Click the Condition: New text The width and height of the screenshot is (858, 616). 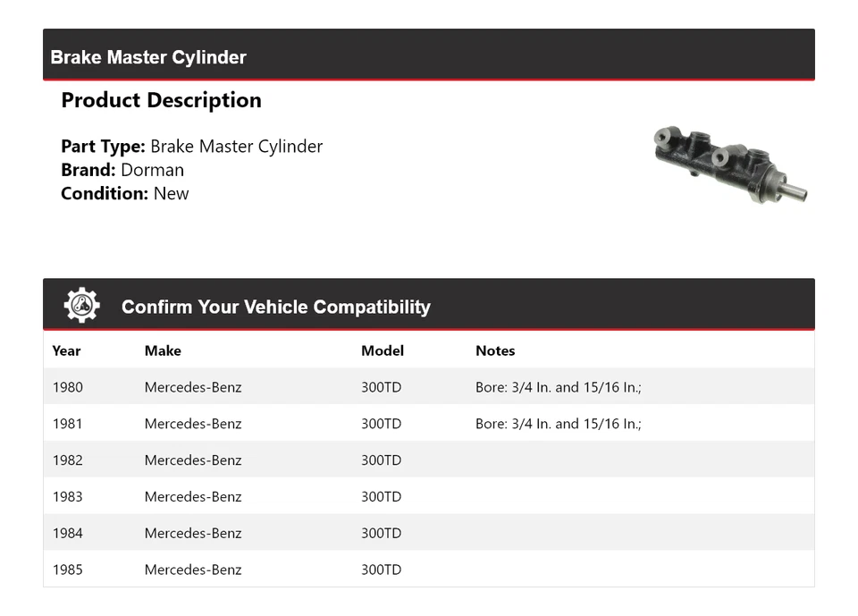(125, 193)
